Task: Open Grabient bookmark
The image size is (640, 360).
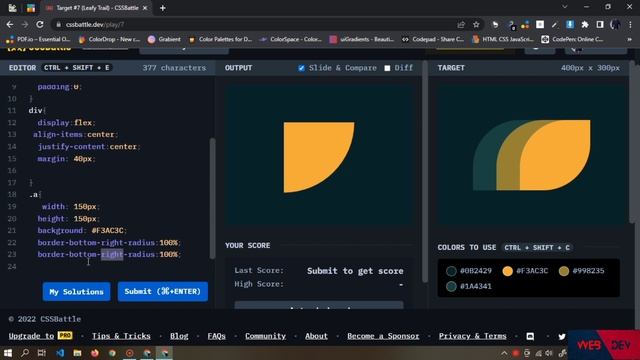Action: 164,39
